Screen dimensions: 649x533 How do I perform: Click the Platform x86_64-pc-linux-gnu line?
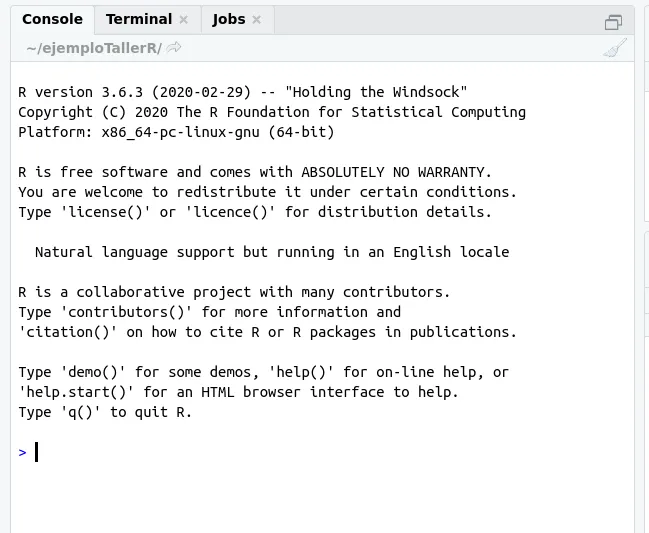tap(176, 132)
